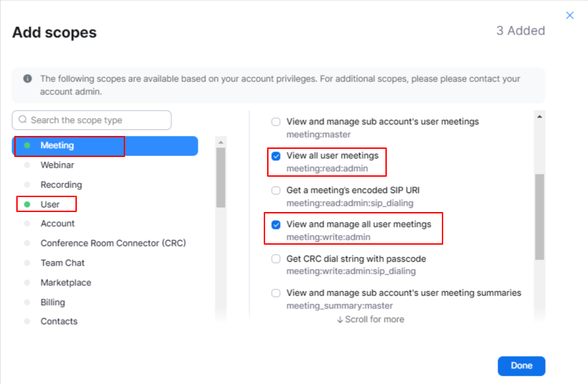
Task: Click the green dot beside User
Action: click(x=27, y=204)
